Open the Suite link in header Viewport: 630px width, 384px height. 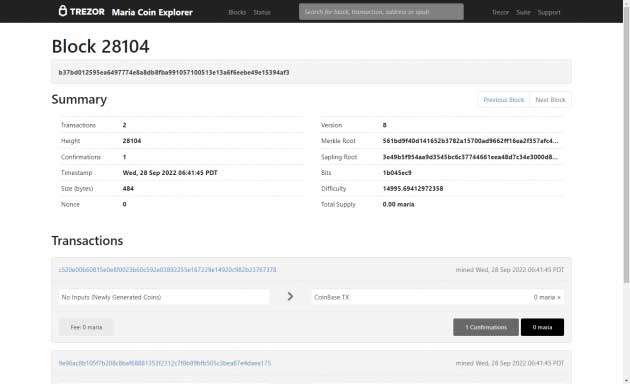pyautogui.click(x=523, y=12)
